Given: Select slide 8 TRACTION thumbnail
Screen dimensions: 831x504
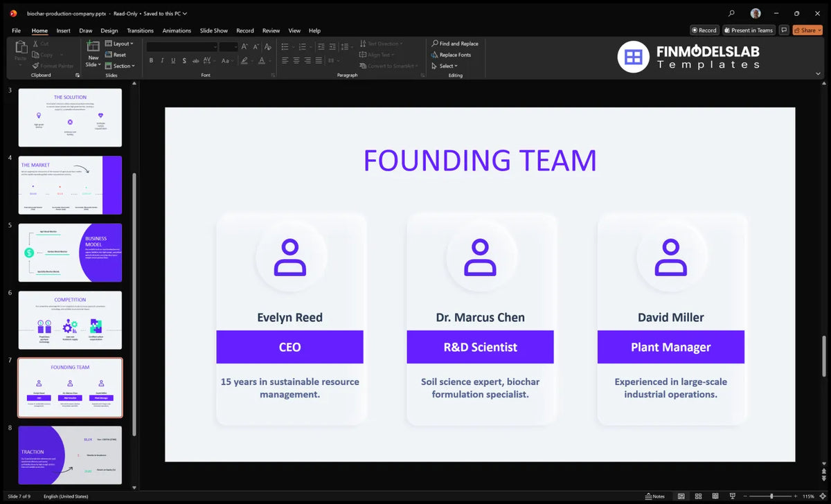Looking at the screenshot, I should (70, 455).
